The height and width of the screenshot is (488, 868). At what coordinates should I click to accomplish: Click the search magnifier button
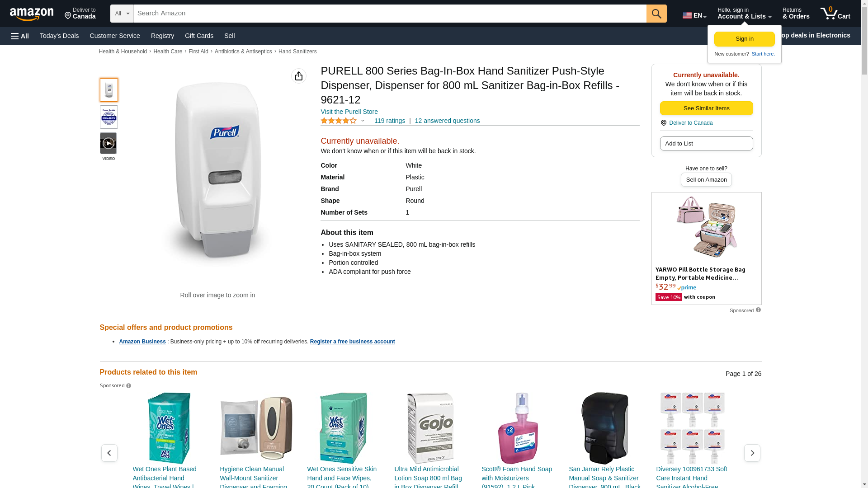click(x=656, y=14)
